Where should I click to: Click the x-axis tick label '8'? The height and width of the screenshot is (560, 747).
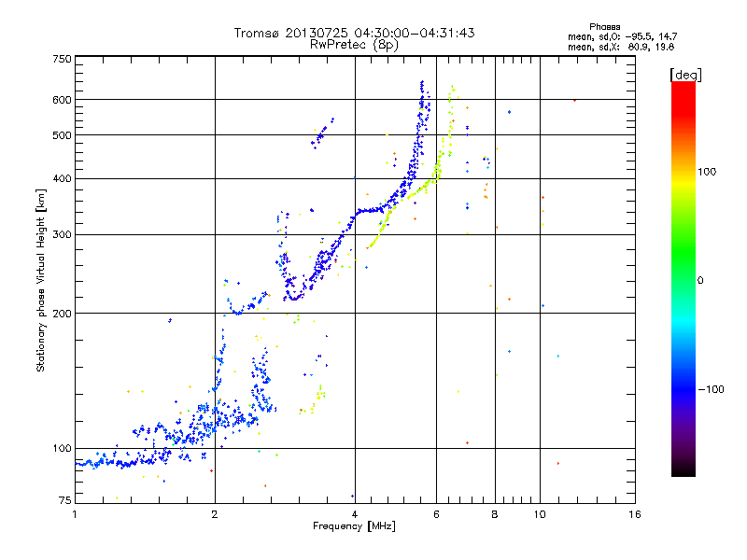click(x=495, y=514)
